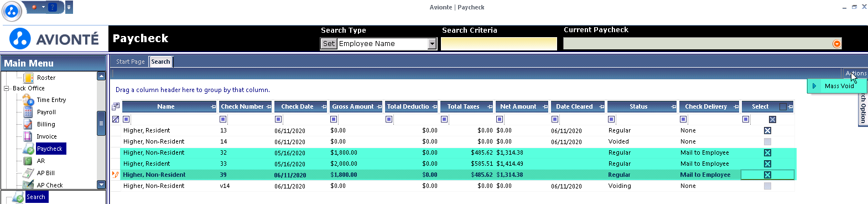Click the pin icon on Gross Amount header
Viewport: 868px width, 204px height.
380,106
